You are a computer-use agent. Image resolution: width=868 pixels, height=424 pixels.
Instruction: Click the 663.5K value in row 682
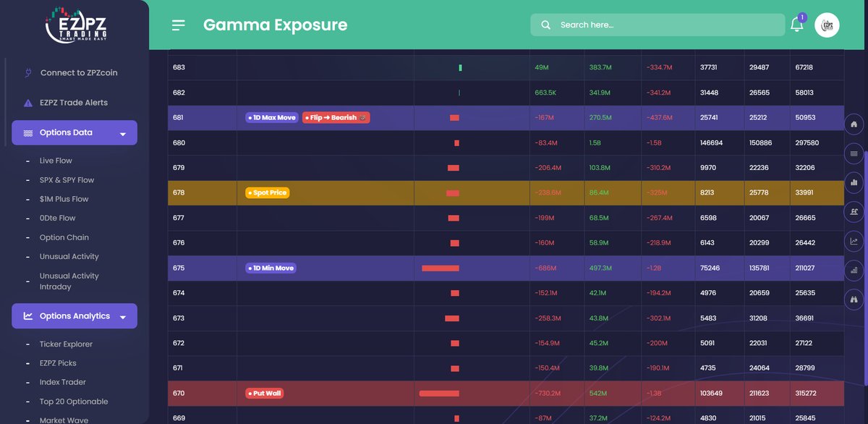click(x=545, y=93)
